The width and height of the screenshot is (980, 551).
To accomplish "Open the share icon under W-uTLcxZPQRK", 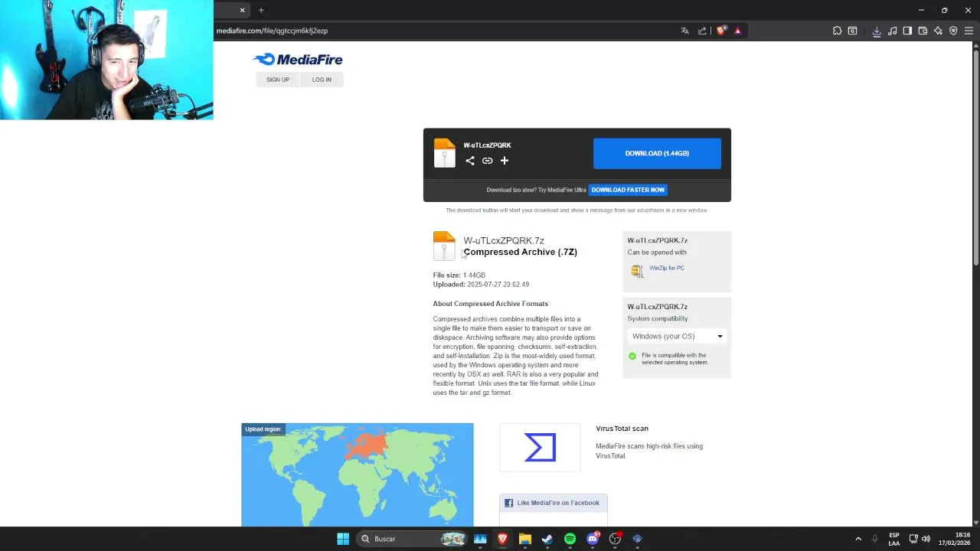I will (x=470, y=161).
